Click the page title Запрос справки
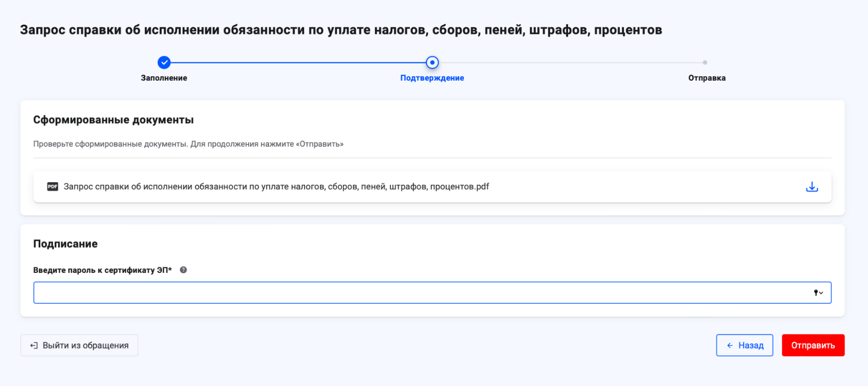 point(341,30)
